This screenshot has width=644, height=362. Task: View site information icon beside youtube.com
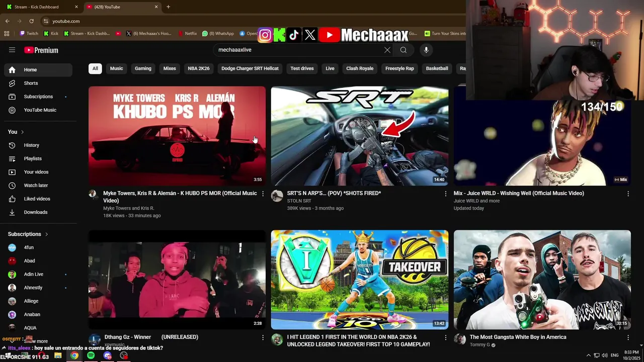click(x=46, y=21)
